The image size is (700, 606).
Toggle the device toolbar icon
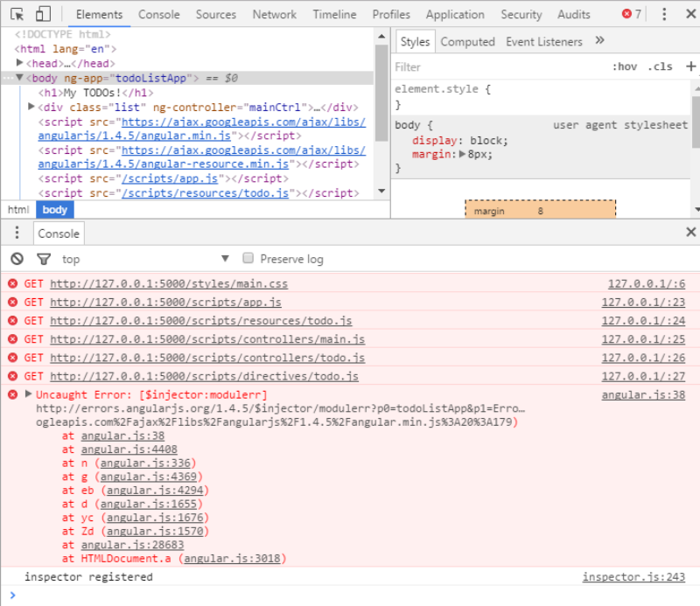click(x=44, y=14)
